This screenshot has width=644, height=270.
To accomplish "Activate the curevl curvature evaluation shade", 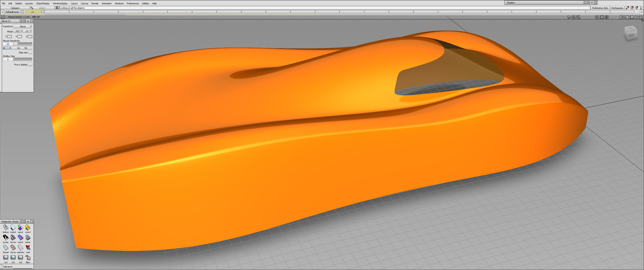I will click(x=28, y=228).
